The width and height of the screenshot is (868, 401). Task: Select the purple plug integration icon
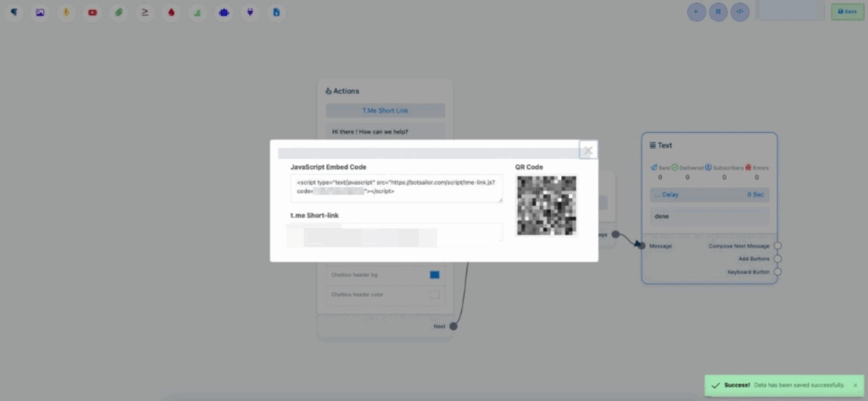coord(250,13)
